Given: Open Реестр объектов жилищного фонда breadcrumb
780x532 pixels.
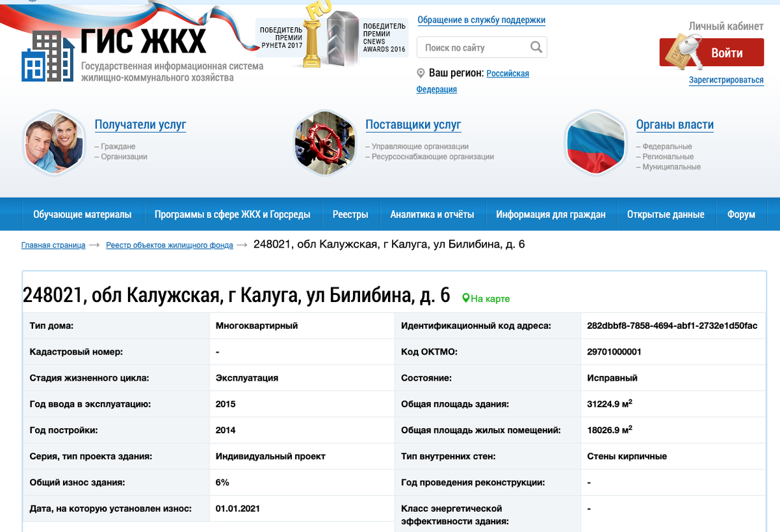Looking at the screenshot, I should click(x=169, y=245).
